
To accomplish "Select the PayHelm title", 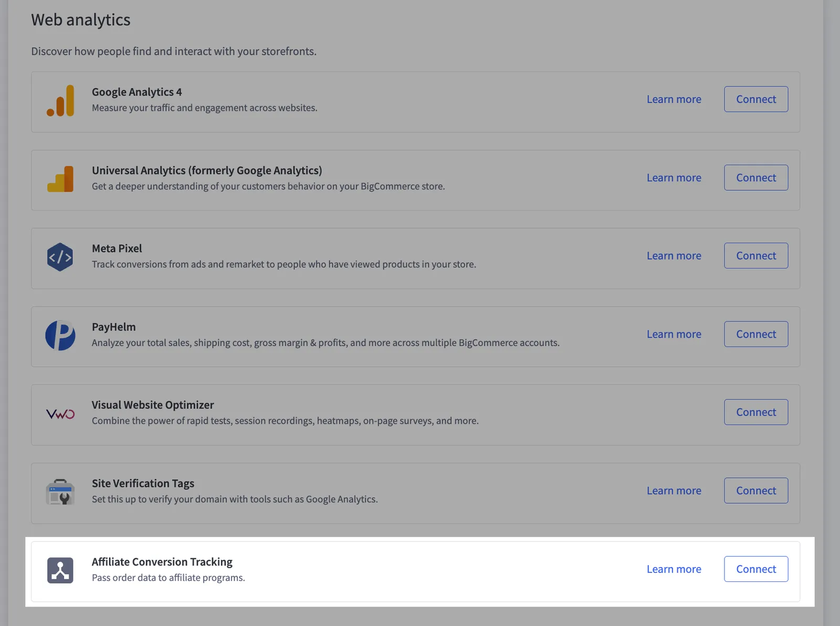I will (114, 327).
